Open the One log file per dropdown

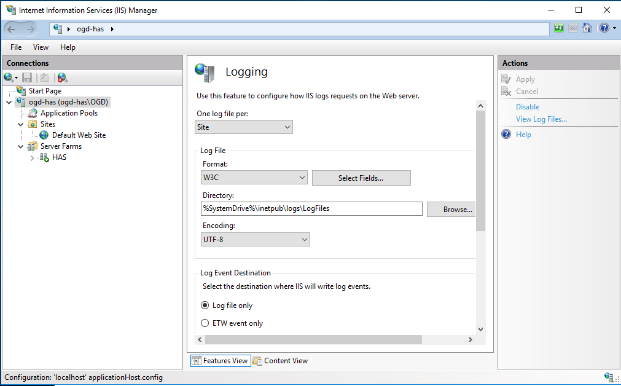pos(244,127)
